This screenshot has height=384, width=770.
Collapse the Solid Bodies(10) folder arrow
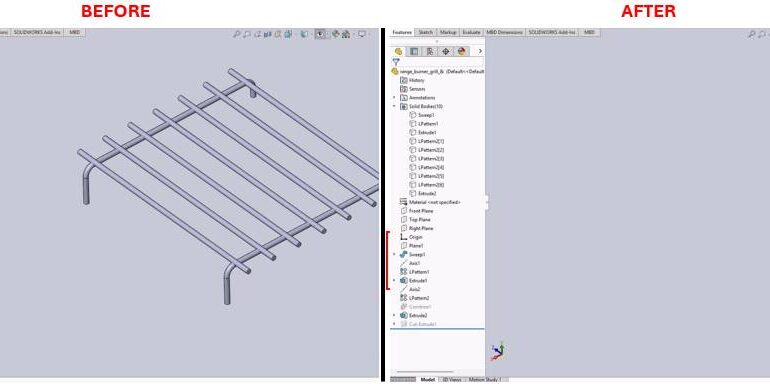tap(394, 106)
